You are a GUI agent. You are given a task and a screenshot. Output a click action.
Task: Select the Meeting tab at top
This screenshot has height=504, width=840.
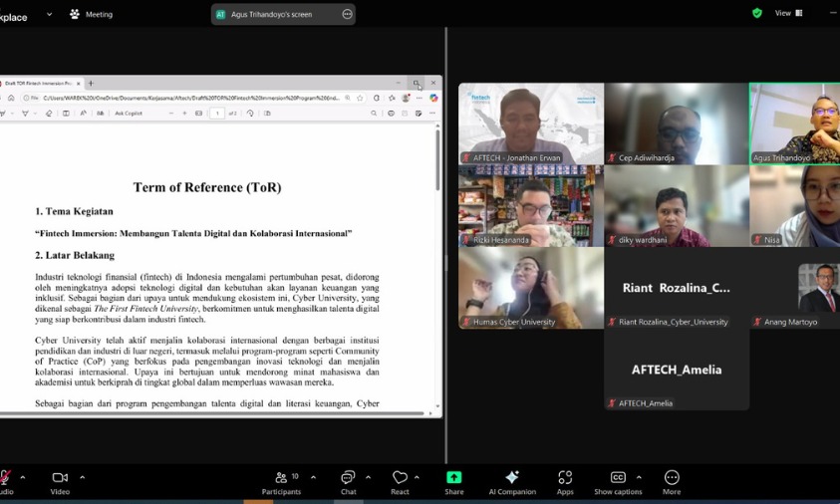pos(91,14)
